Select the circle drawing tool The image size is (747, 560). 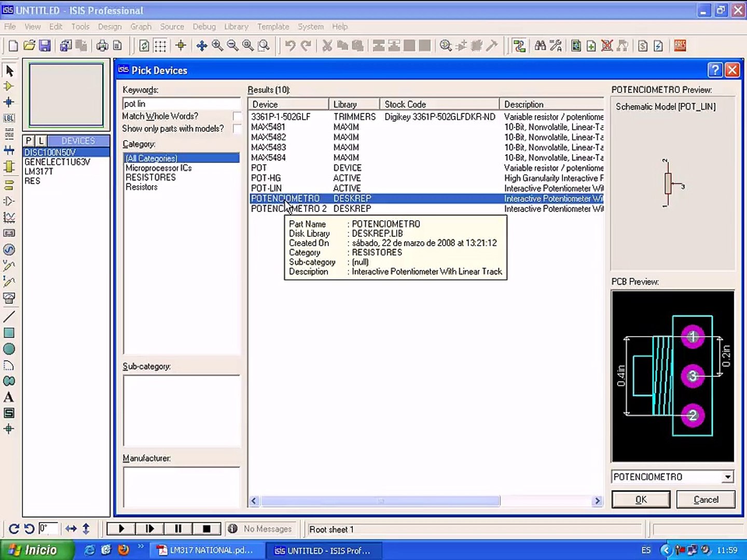(9, 349)
